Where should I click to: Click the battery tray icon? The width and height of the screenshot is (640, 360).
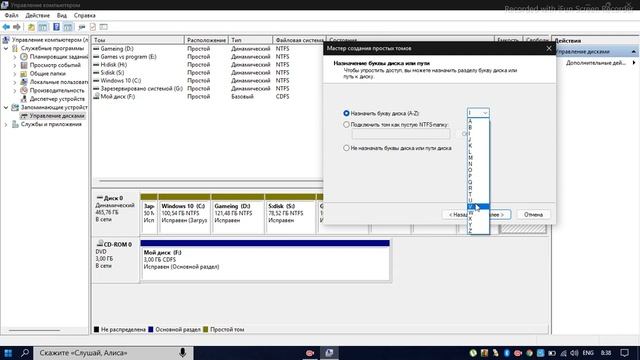click(x=552, y=353)
